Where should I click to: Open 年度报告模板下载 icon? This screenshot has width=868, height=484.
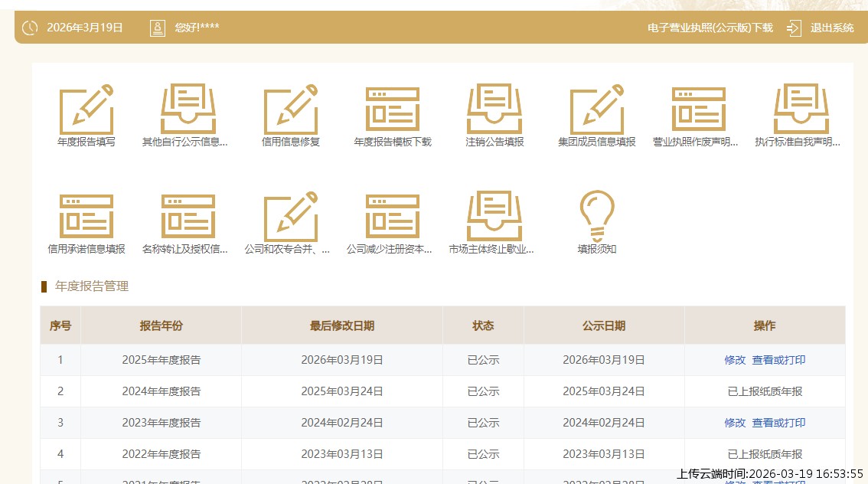point(393,110)
